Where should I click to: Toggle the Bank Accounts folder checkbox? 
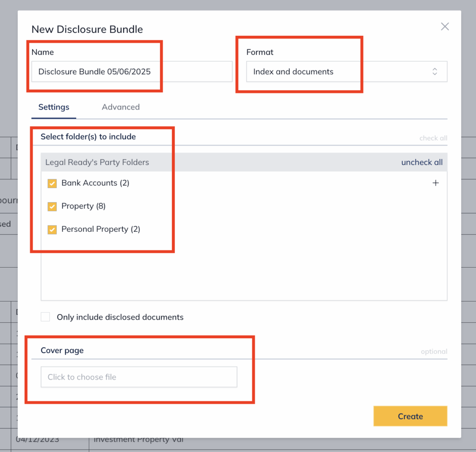tap(52, 183)
